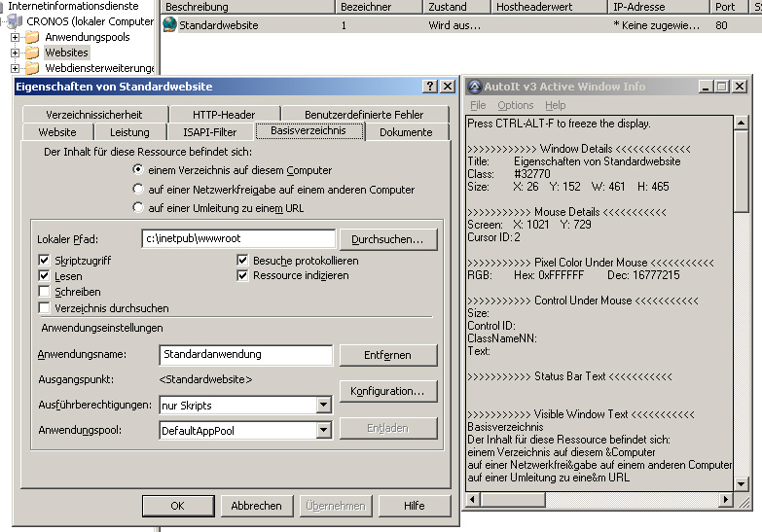
Task: Select the Netzwerkfreigabe radio option
Action: click(138, 189)
